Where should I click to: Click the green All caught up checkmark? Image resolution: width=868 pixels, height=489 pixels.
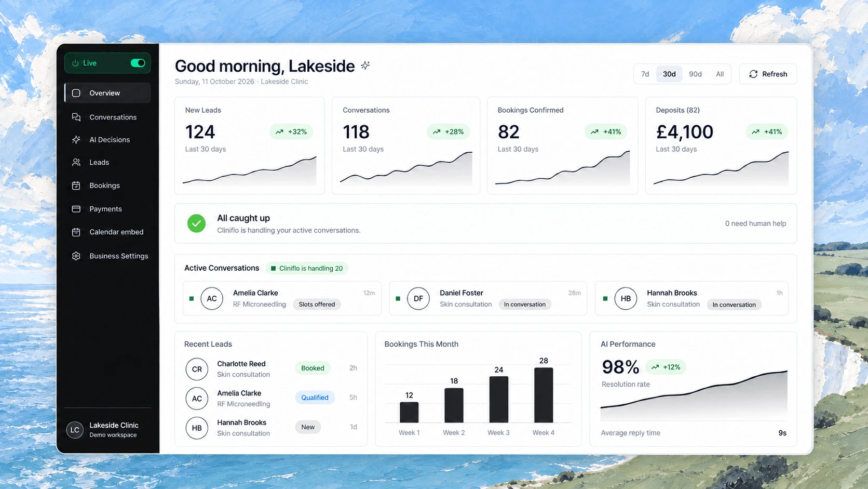(196, 223)
